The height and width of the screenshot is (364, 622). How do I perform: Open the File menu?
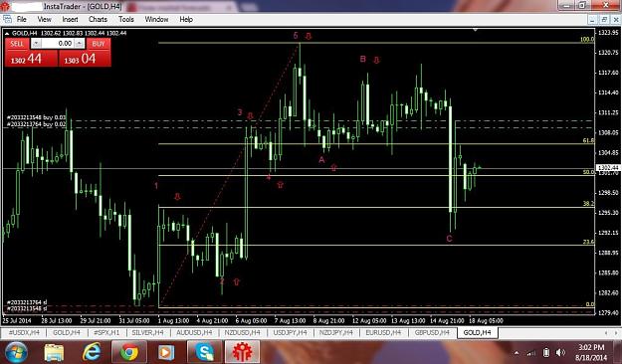(22, 19)
